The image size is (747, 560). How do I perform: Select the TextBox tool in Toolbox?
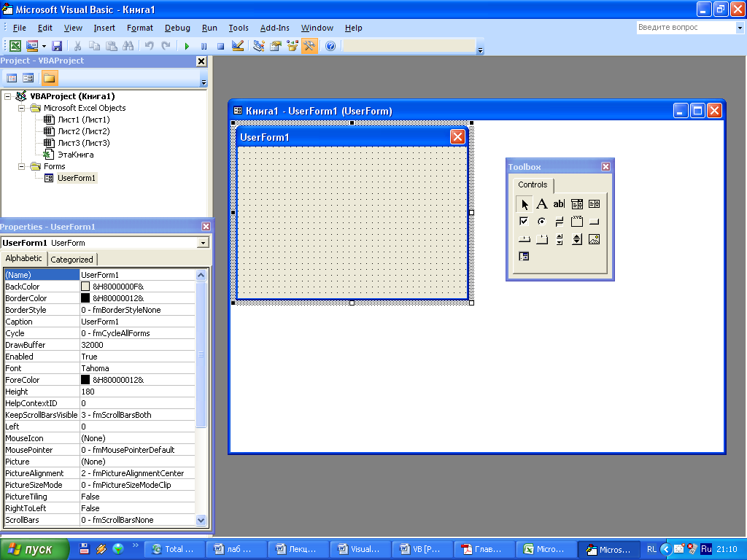click(559, 204)
